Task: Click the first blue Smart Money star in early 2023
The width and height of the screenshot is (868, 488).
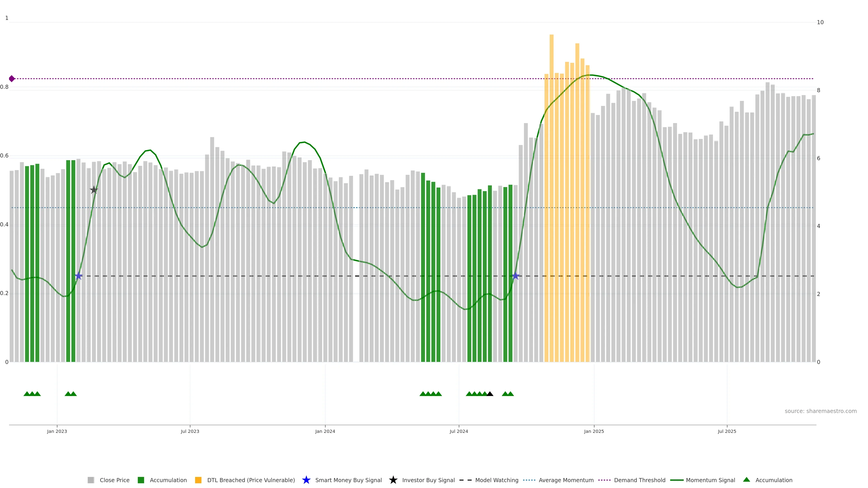Action: [78, 276]
